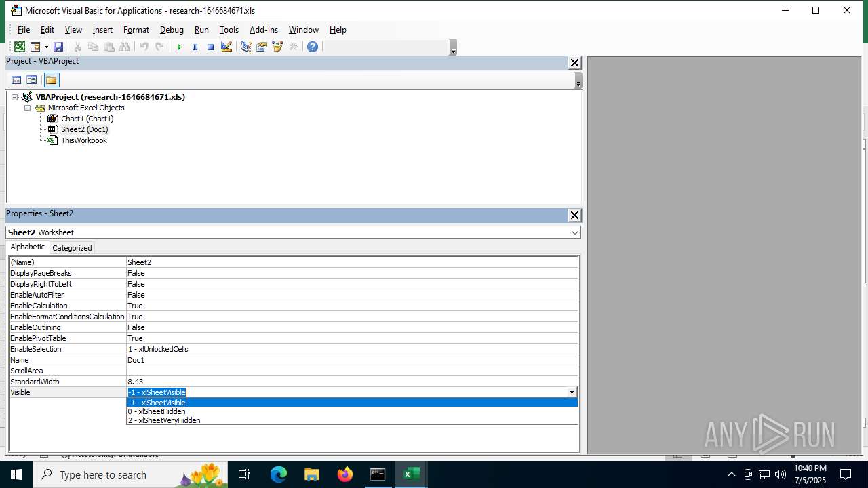Click the Insert UserForm toolbar icon
Screen dimensions: 868x488
tap(35, 47)
